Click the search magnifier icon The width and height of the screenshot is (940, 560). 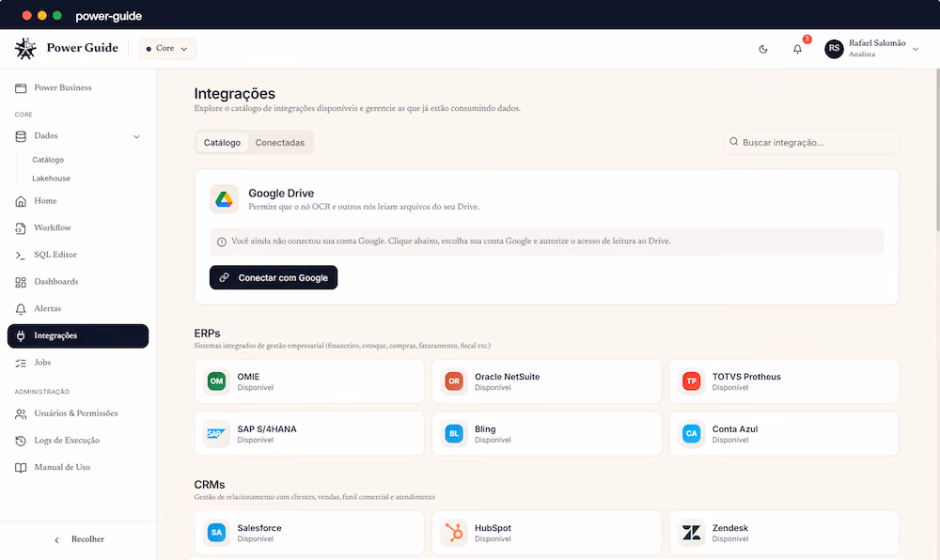click(734, 142)
